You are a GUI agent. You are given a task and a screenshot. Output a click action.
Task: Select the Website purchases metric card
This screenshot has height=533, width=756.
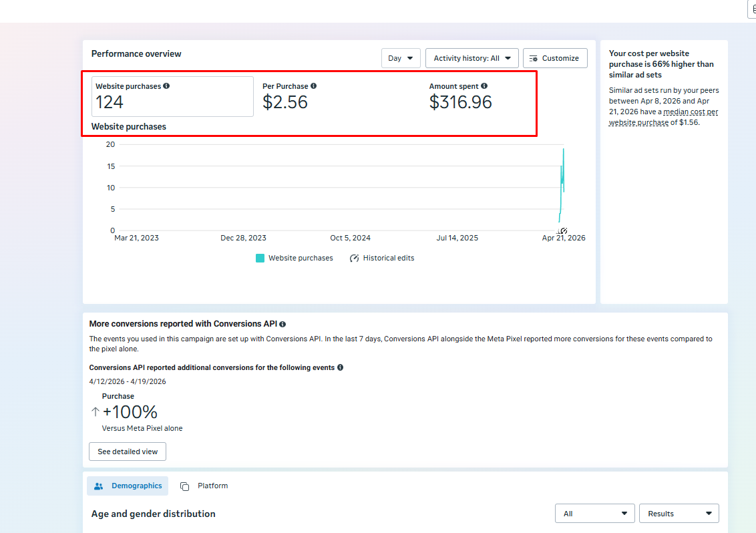172,96
